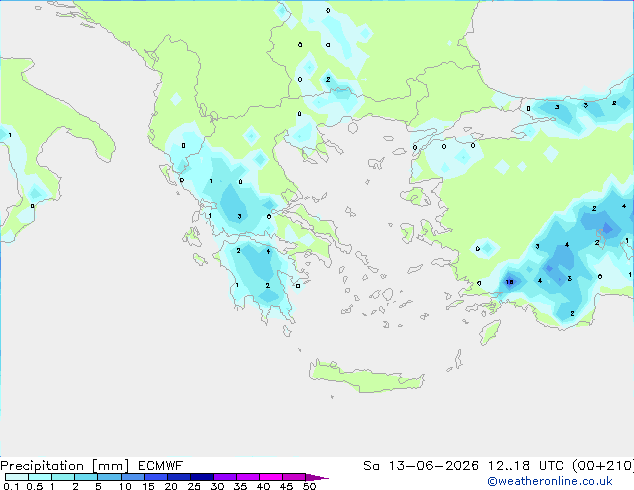The width and height of the screenshot is (634, 490).
Task: Click the '20' legend scale label
Action: coord(171,486)
